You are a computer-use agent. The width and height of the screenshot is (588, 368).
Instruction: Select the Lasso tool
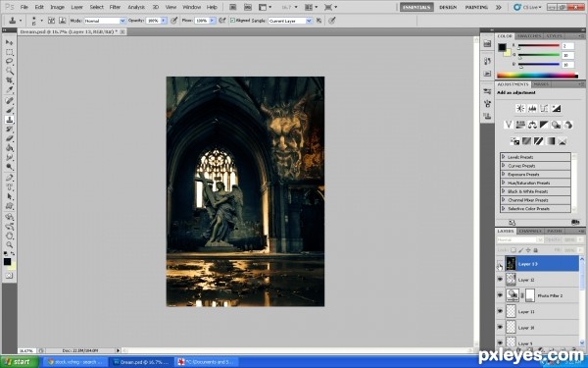(10, 61)
